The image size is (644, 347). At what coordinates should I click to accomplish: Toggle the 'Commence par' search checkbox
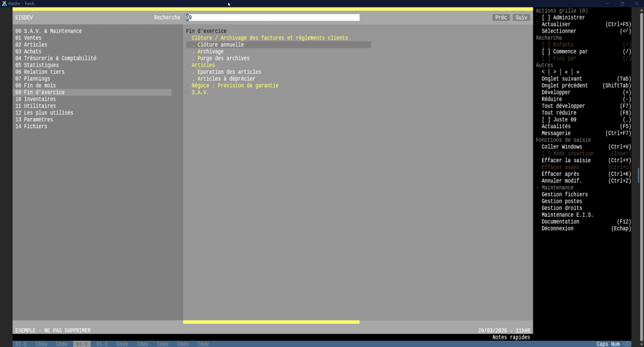point(546,52)
